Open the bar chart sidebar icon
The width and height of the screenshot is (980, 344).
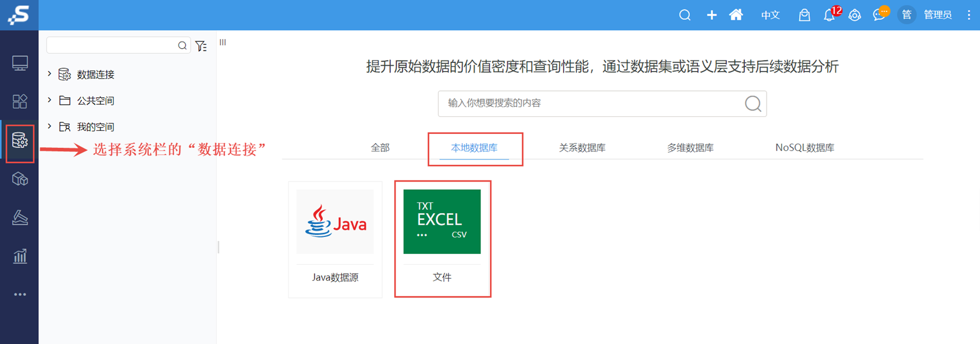point(20,256)
